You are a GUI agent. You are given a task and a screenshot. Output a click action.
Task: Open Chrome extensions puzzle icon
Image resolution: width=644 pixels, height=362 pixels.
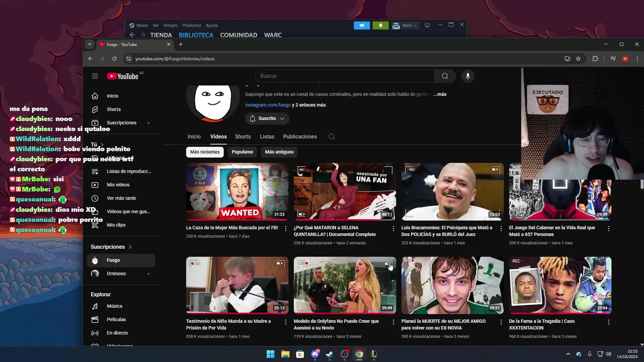595,59
